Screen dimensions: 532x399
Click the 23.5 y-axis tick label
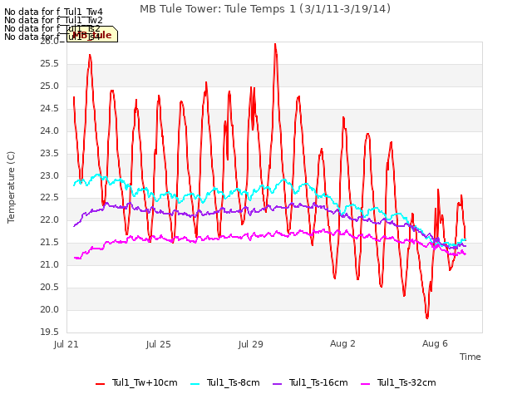pos(50,153)
